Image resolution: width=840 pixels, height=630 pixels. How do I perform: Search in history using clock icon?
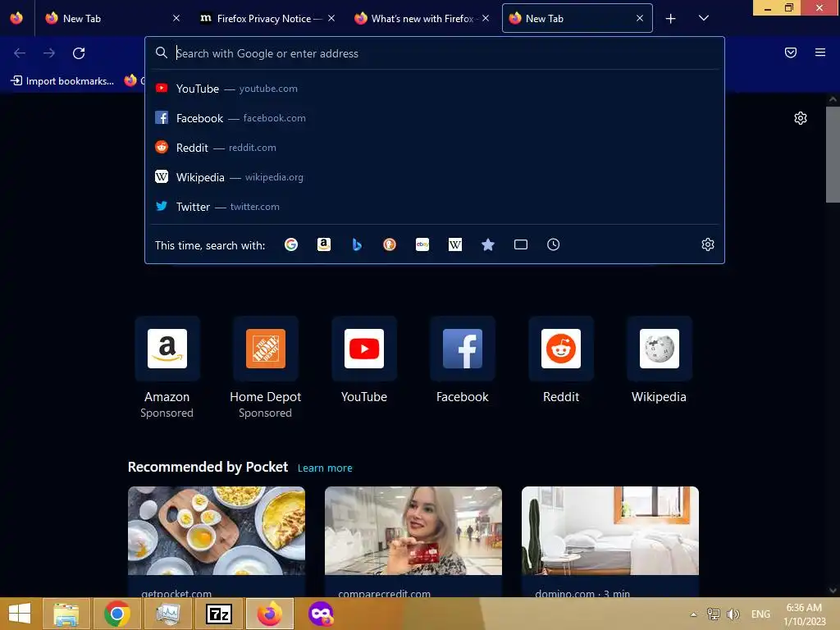pos(554,244)
